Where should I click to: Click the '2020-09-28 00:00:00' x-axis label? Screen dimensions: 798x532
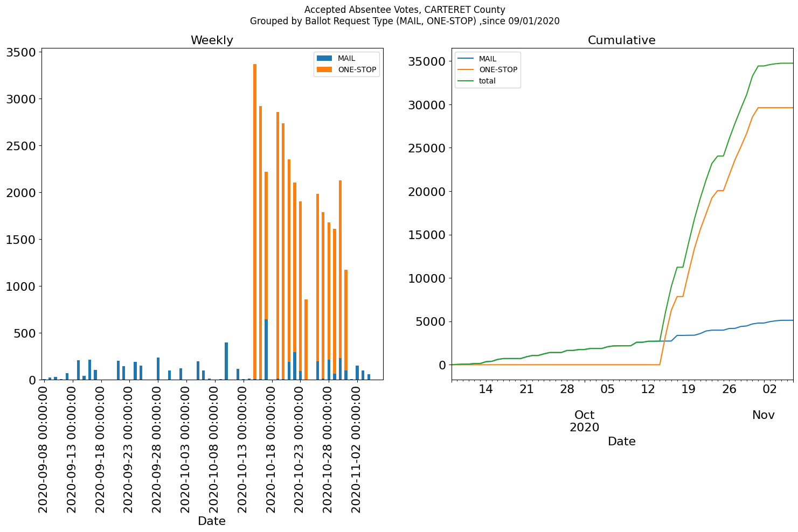coord(156,450)
